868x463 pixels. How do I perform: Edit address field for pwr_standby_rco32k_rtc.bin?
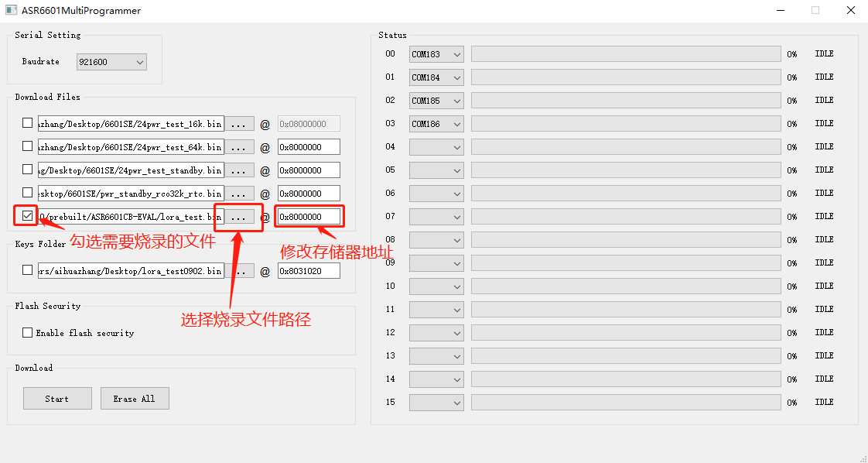point(309,194)
